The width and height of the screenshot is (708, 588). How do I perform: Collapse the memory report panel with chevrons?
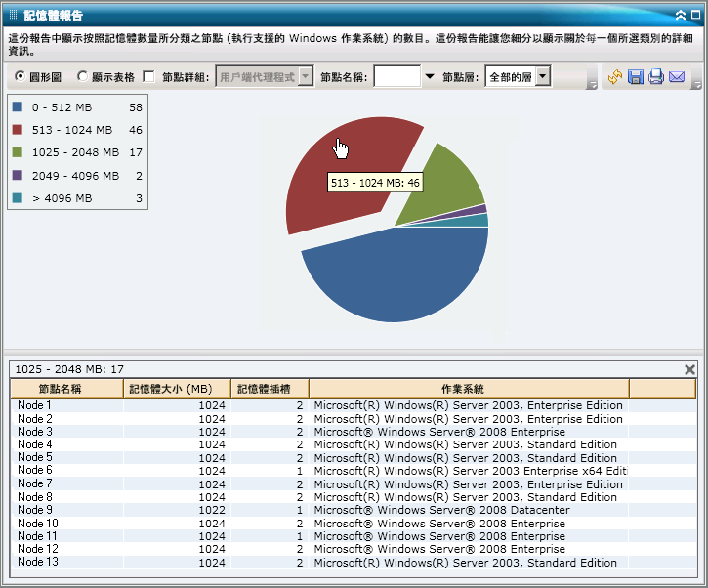(x=680, y=16)
